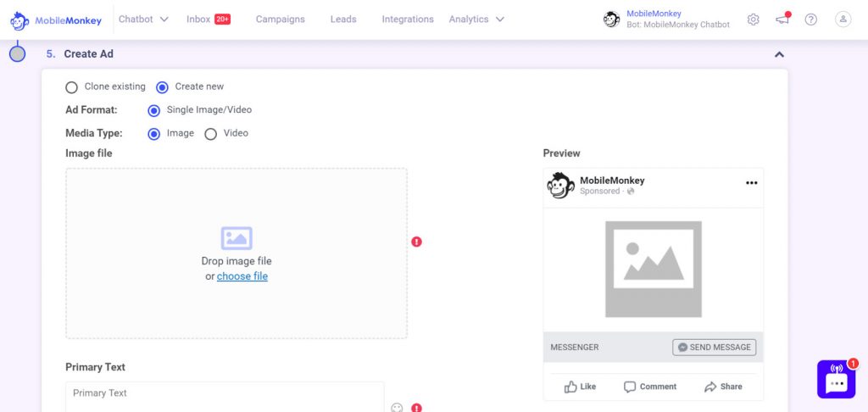This screenshot has height=412, width=868.
Task: Go to the Campaigns tab
Action: click(280, 19)
